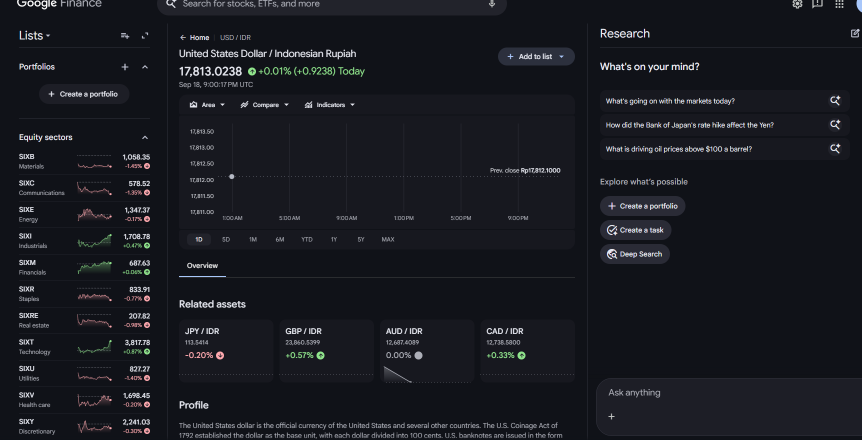
Task: Open the Add to list dropdown arrow
Action: (x=561, y=57)
